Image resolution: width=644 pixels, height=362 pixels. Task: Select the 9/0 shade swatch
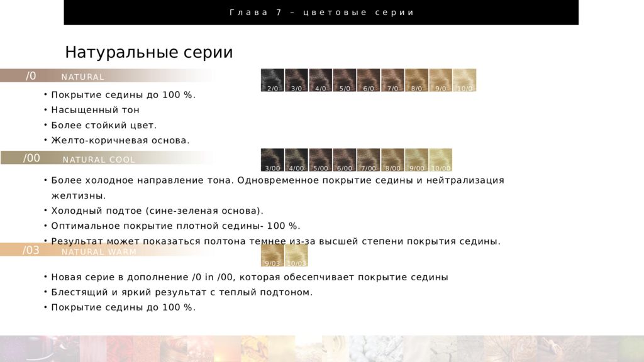(x=441, y=80)
